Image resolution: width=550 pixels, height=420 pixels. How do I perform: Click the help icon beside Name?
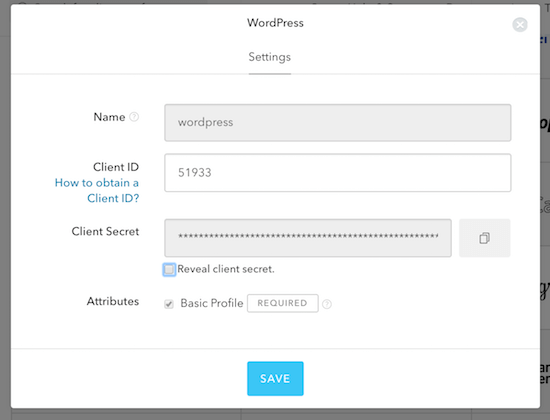click(x=134, y=117)
